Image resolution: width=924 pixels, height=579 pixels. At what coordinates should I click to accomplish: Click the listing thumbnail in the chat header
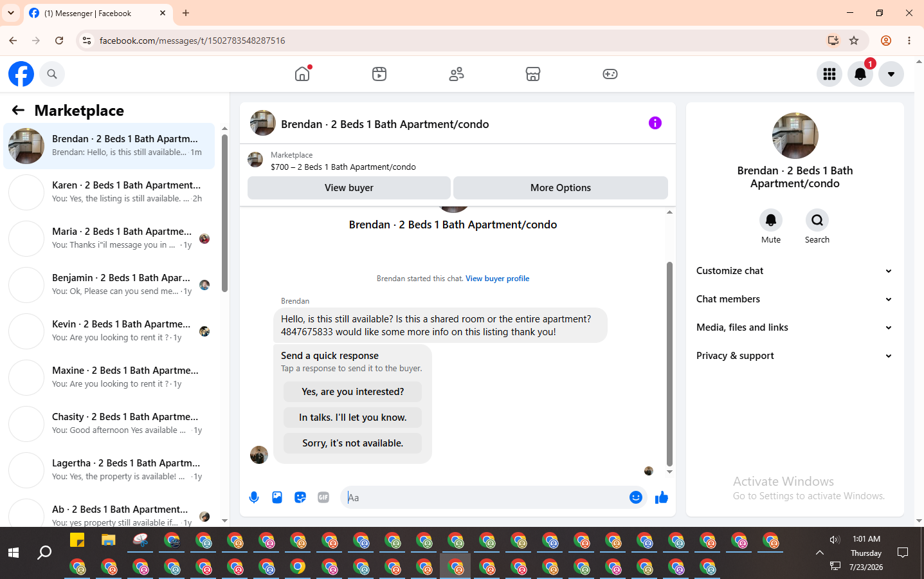(x=263, y=123)
